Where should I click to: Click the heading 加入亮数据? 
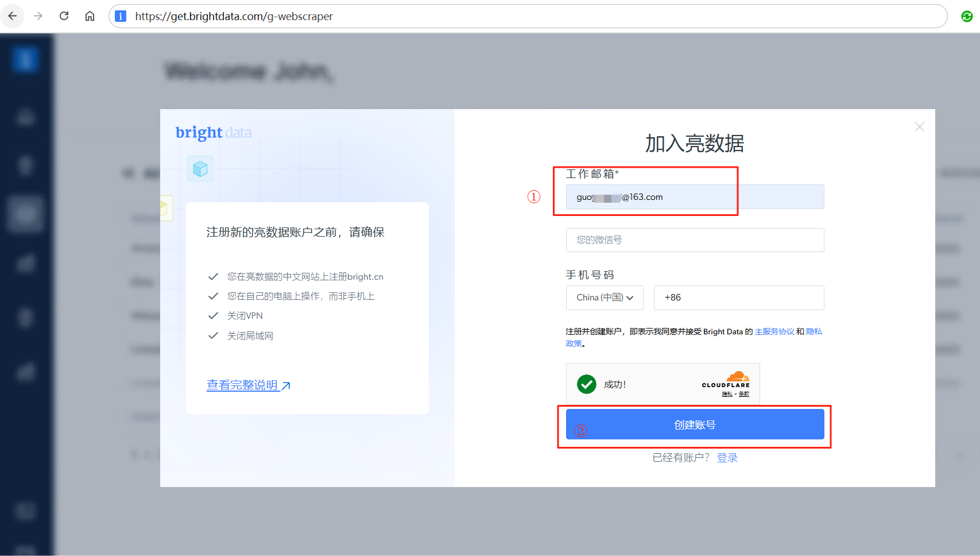coord(695,144)
